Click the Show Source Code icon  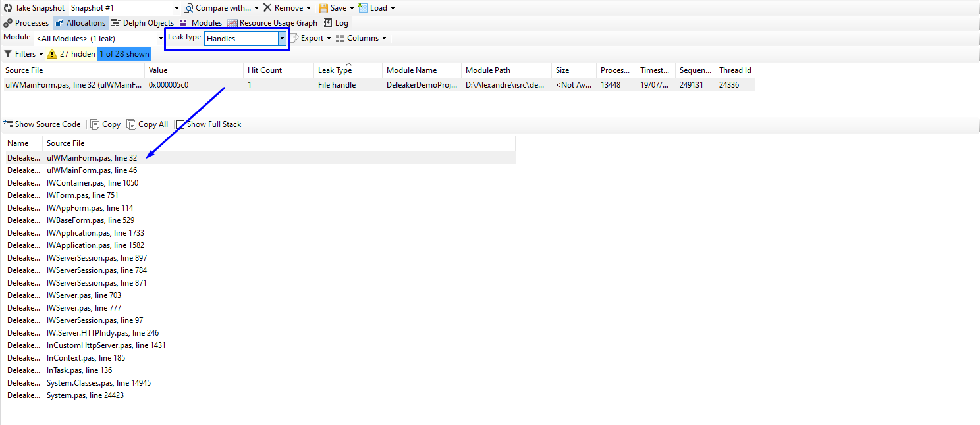tap(8, 124)
